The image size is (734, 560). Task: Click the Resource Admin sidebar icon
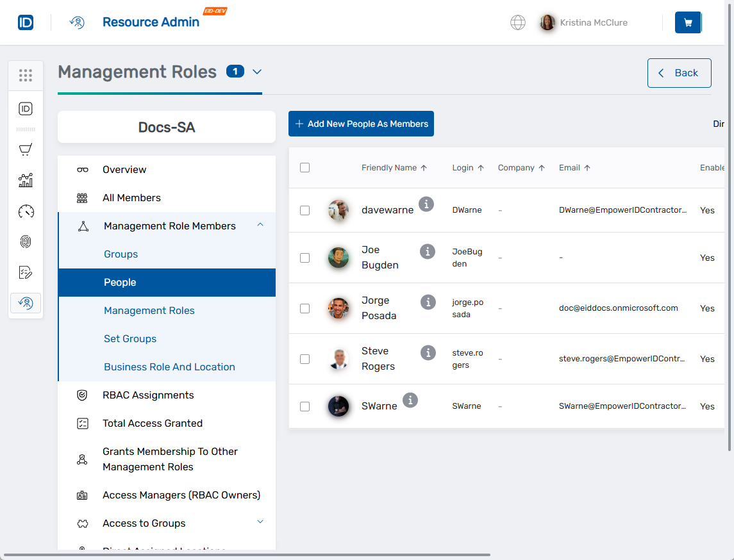[26, 302]
